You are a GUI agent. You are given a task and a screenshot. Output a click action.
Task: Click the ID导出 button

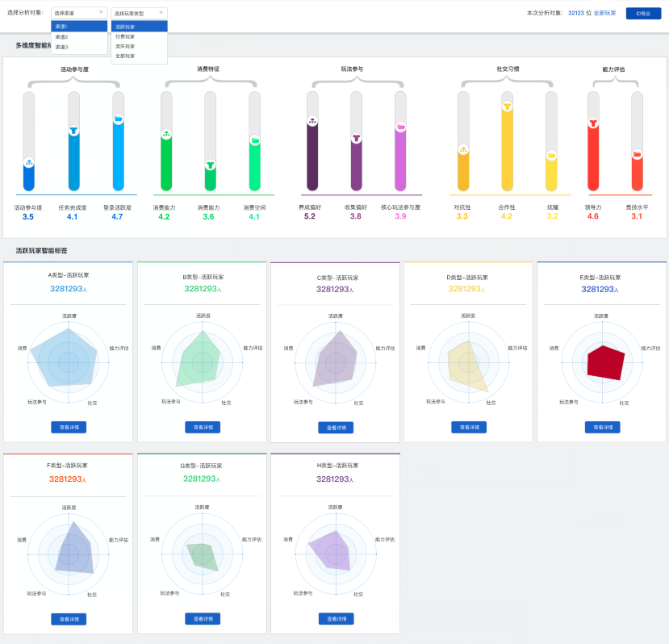click(643, 13)
